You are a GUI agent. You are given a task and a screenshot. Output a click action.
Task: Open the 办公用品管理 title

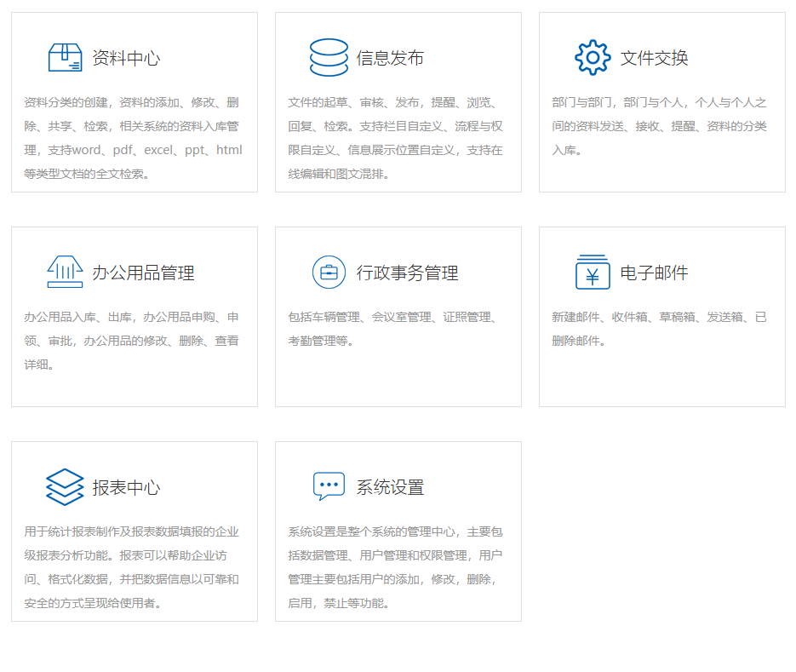point(143,273)
